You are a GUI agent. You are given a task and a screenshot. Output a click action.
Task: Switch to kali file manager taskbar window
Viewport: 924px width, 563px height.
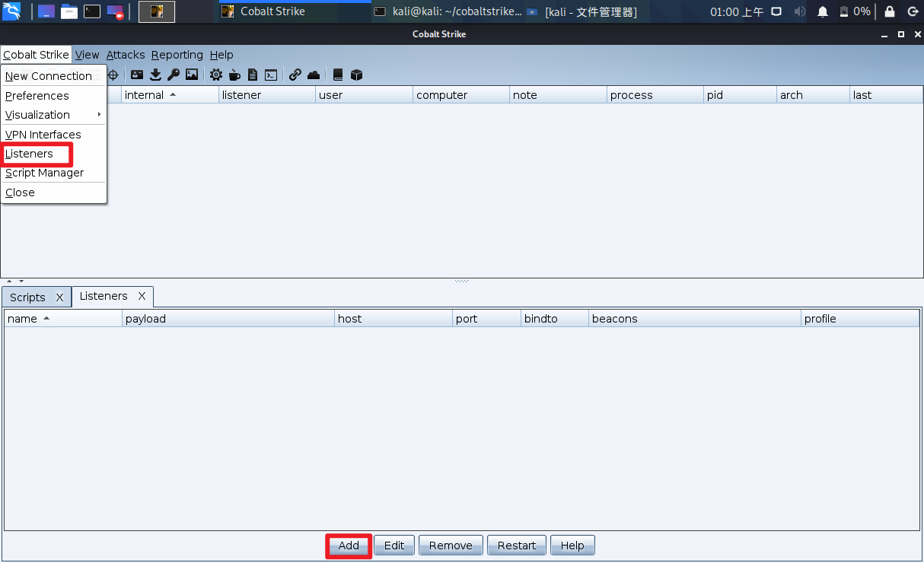click(581, 11)
